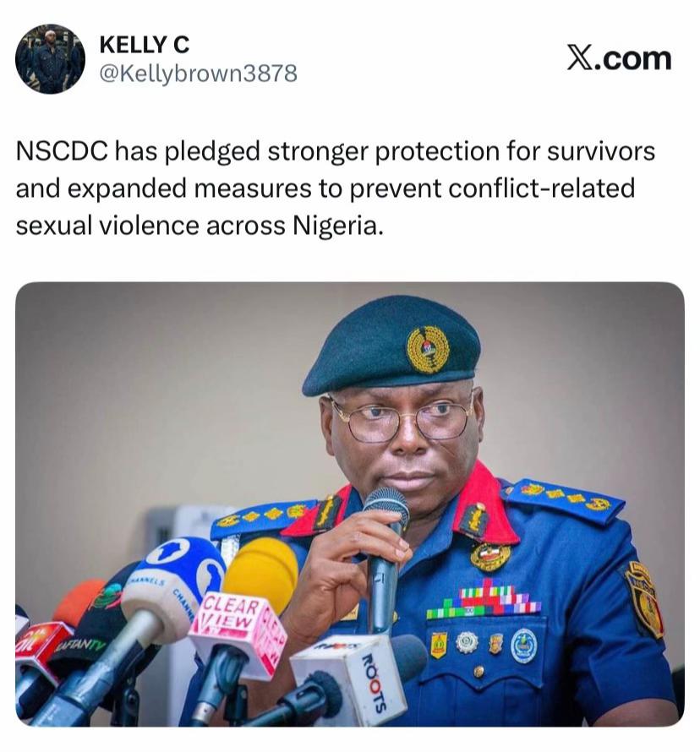The height and width of the screenshot is (752, 700).
Task: Select the tweet text about NSCDC pledge
Action: click(336, 188)
